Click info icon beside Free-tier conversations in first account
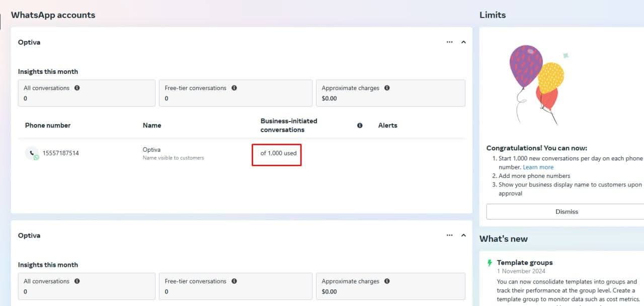This screenshot has width=644, height=306. point(234,88)
